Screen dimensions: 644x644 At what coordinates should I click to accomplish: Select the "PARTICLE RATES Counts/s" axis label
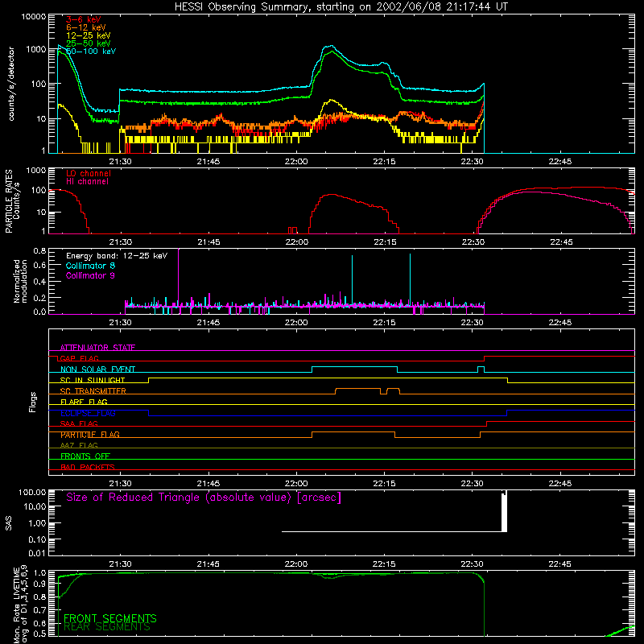[x=12, y=201]
